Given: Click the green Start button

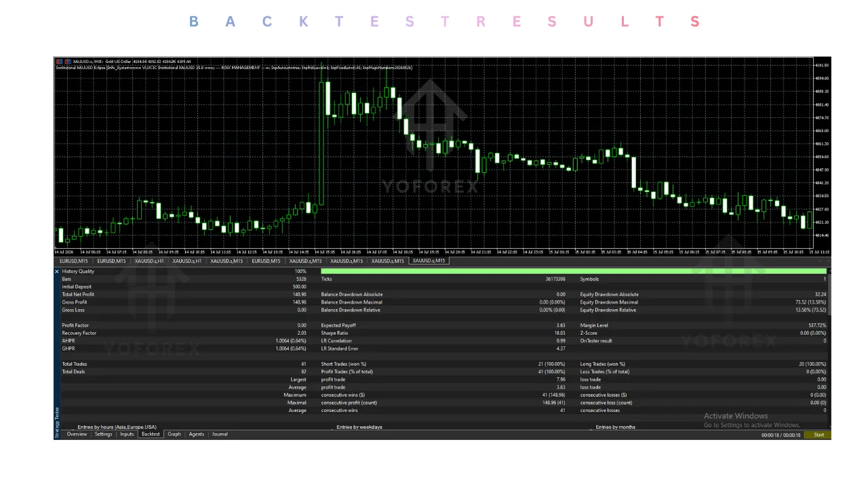Looking at the screenshot, I should click(x=818, y=435).
